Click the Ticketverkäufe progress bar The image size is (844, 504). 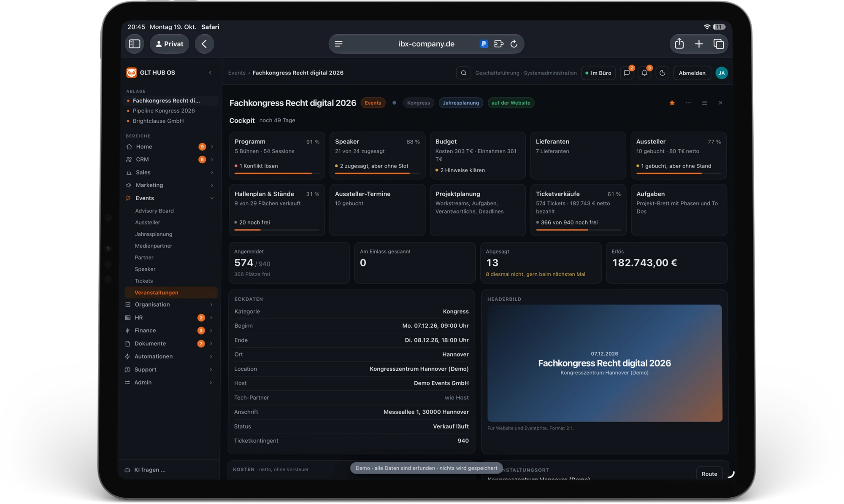pos(578,230)
